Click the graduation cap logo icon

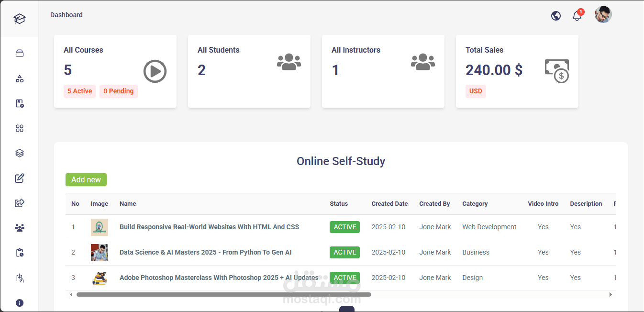pos(19,19)
